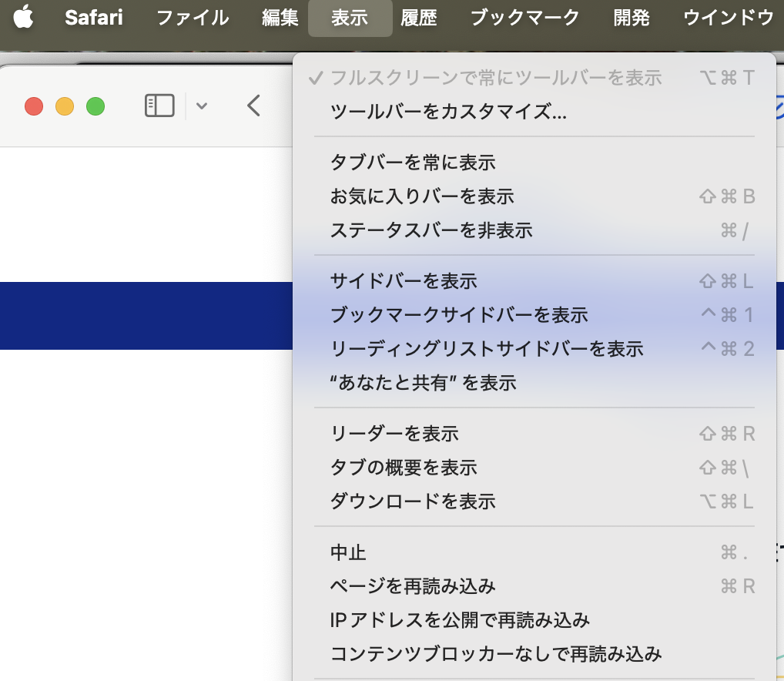Open the 編集 menu in menu bar

(x=280, y=18)
